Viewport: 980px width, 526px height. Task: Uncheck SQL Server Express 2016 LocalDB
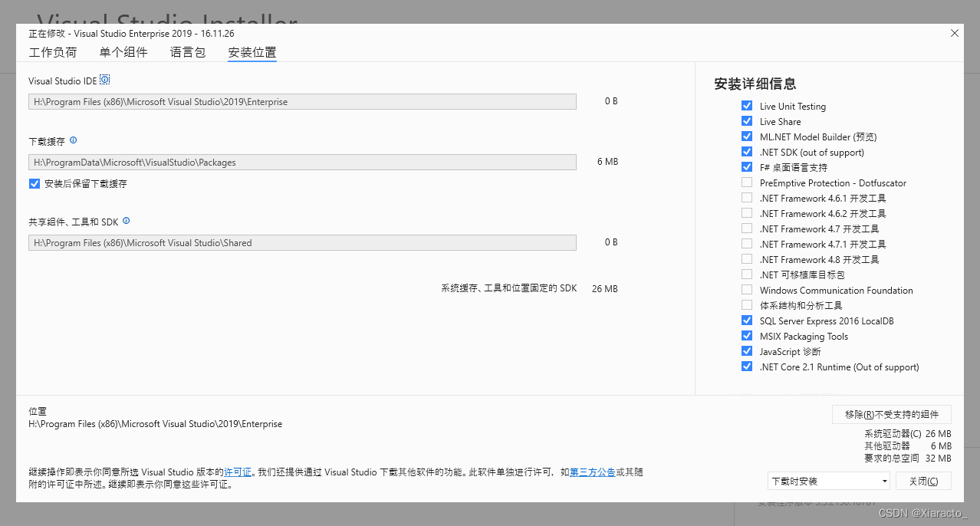[747, 321]
